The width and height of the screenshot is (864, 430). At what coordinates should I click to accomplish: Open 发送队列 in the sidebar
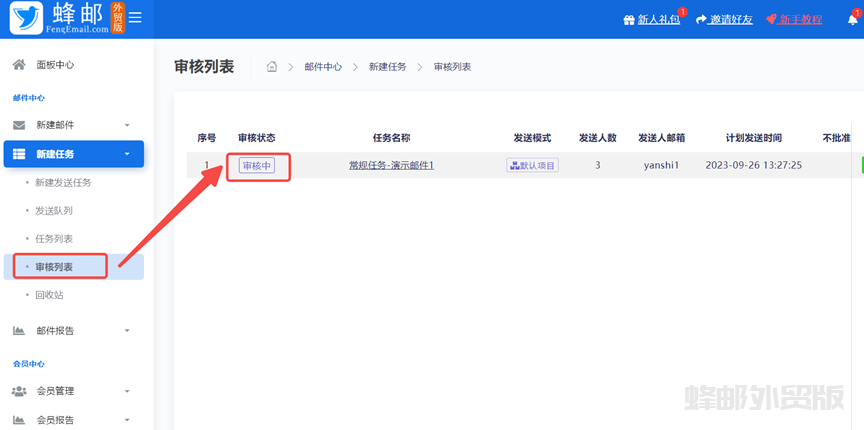(x=54, y=211)
